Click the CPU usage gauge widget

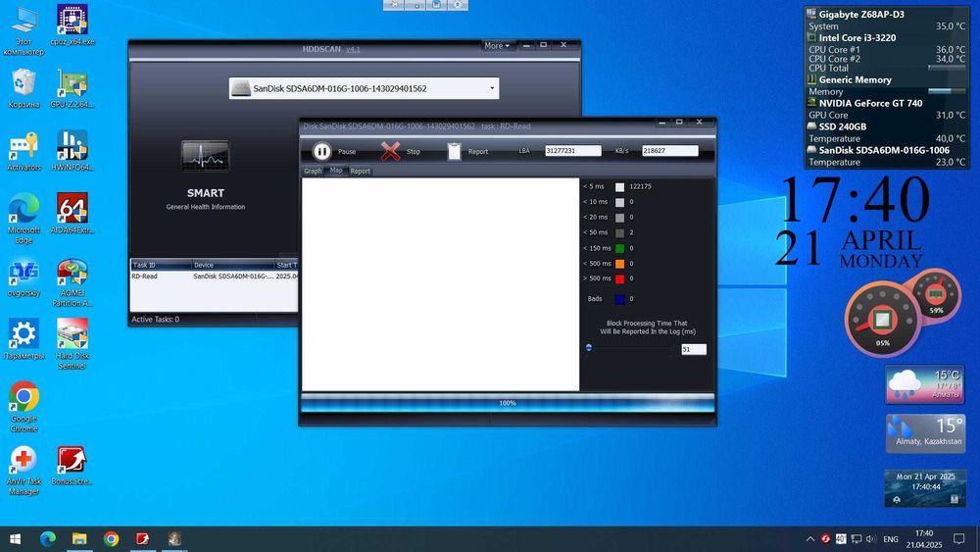point(882,322)
